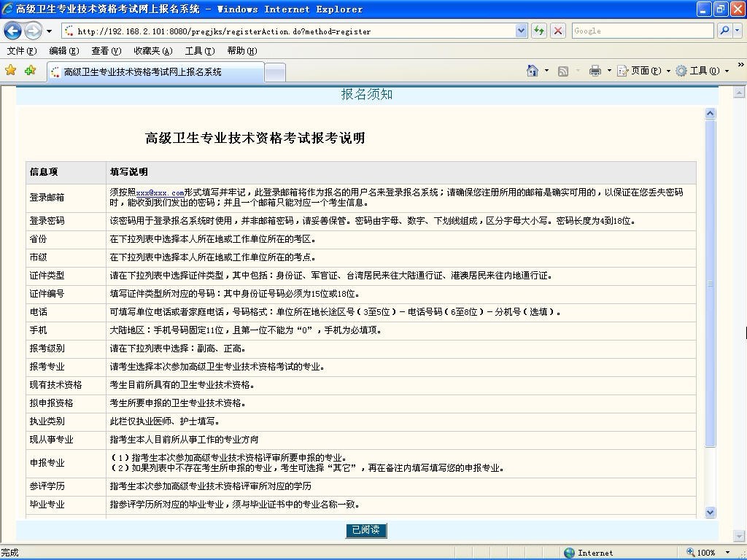
Task: Select the 高级卫生专业技术资格考试网上报名系统 tab
Action: click(x=155, y=72)
